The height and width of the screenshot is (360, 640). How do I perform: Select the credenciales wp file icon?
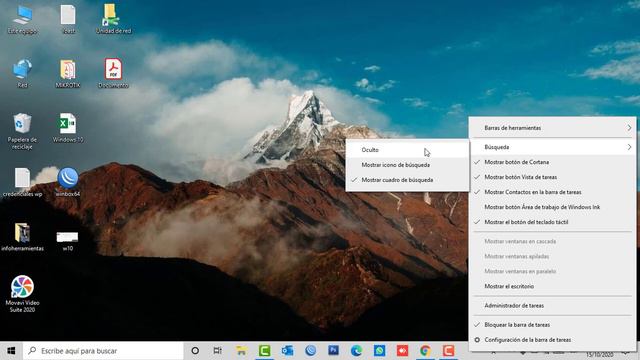(x=22, y=182)
